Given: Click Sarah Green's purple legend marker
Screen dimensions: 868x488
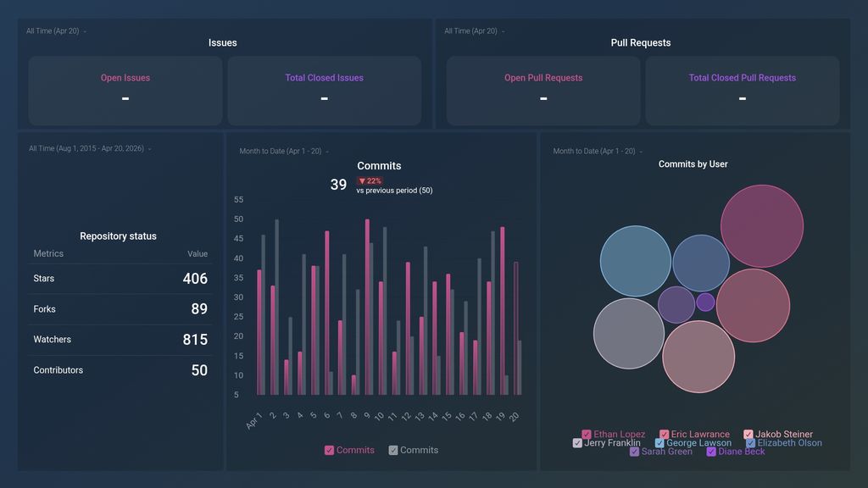Looking at the screenshot, I should (x=634, y=451).
